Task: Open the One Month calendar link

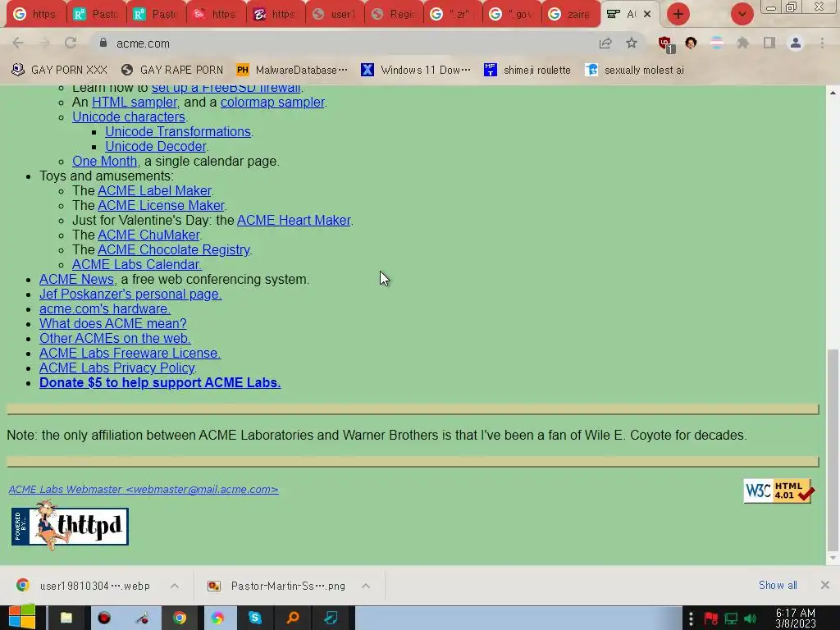Action: click(x=104, y=162)
